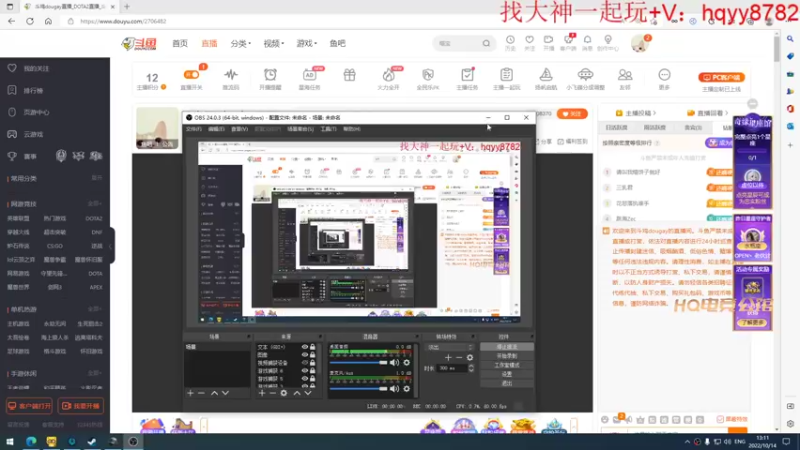Open the 帮助(H) menu in OBS
Viewport: 800px width, 450px height.
[x=352, y=130]
